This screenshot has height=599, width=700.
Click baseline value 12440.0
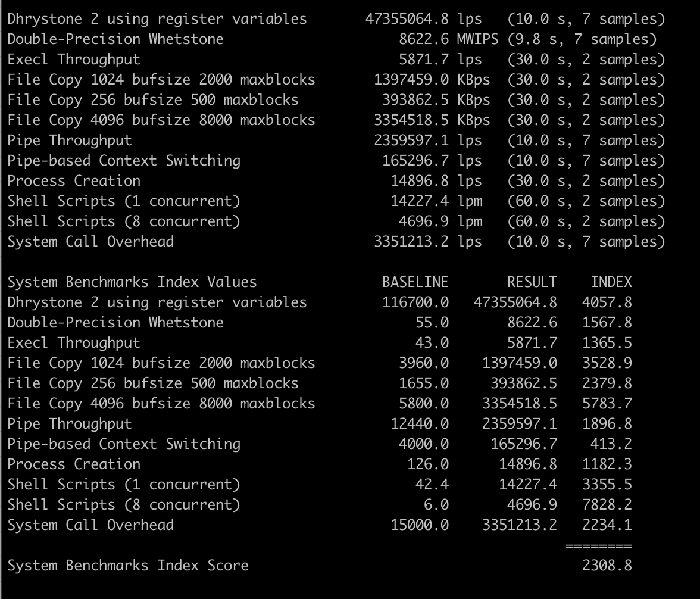[x=420, y=423]
